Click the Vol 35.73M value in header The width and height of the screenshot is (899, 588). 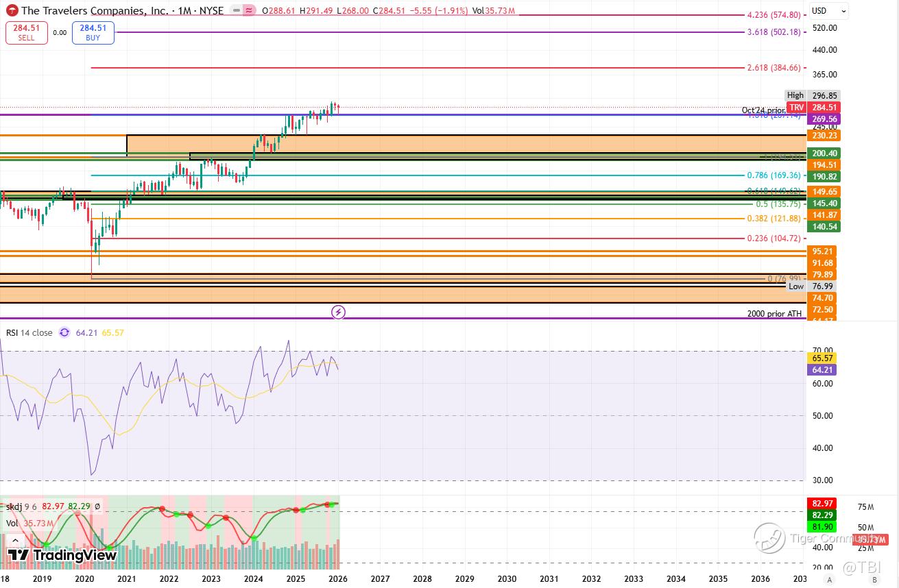[494, 11]
